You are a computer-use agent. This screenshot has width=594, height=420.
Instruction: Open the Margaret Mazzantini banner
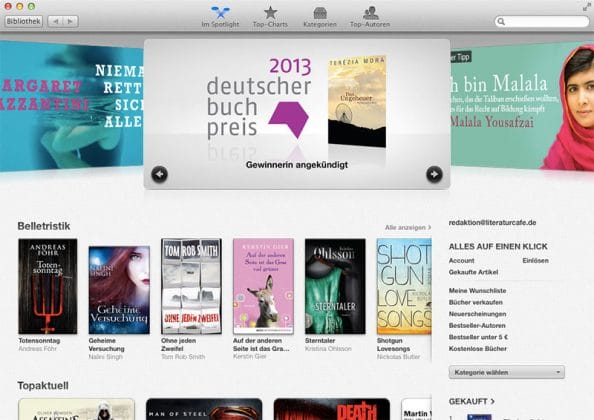click(72, 105)
